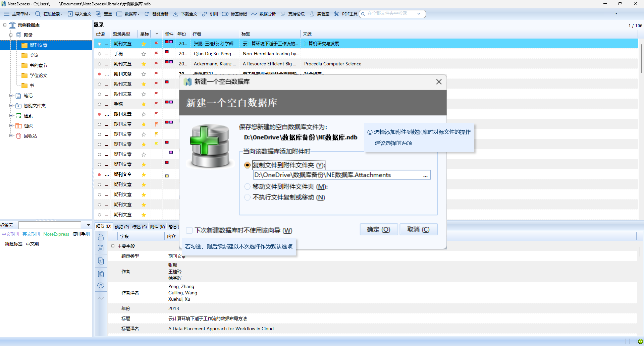This screenshot has height=346, width=644.
Task: Click the 示例数据库 library icon
Action: pos(12,25)
